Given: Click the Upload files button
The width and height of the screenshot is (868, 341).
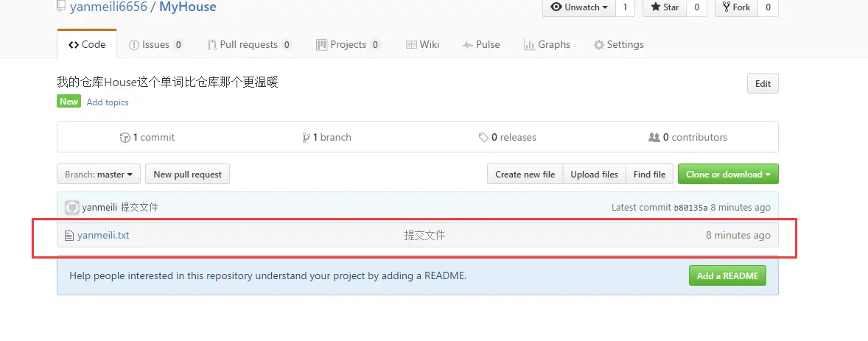Looking at the screenshot, I should pyautogui.click(x=594, y=174).
